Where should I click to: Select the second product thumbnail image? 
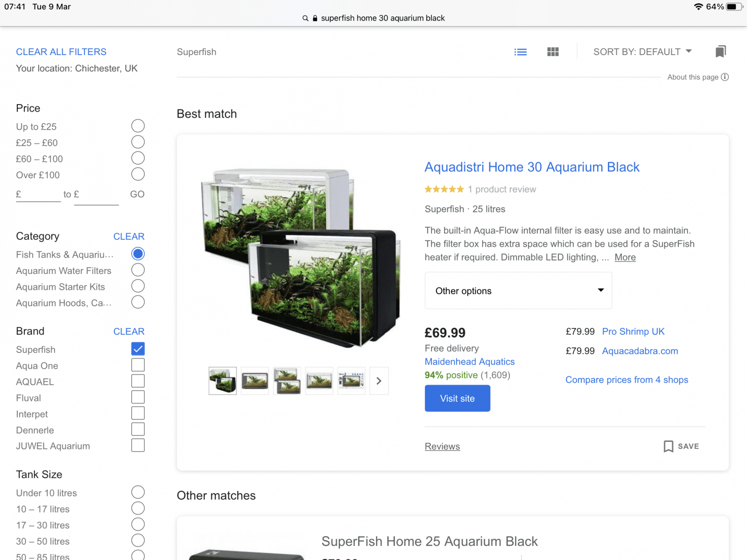tap(255, 381)
